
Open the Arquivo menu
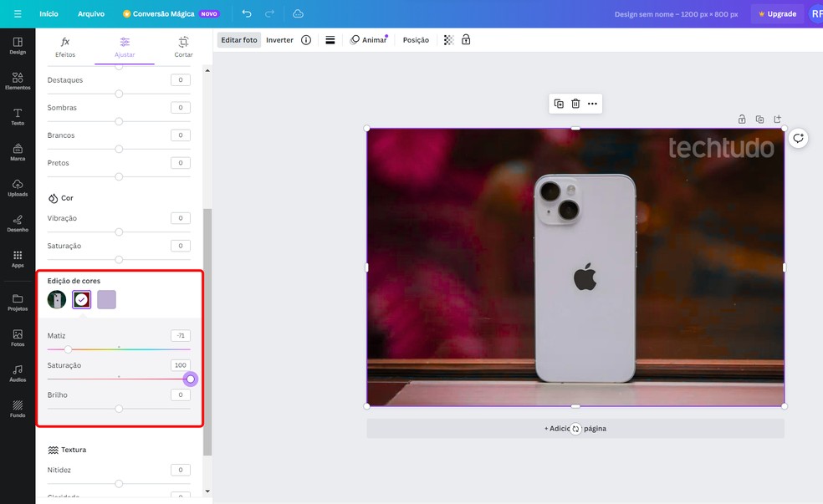(91, 13)
